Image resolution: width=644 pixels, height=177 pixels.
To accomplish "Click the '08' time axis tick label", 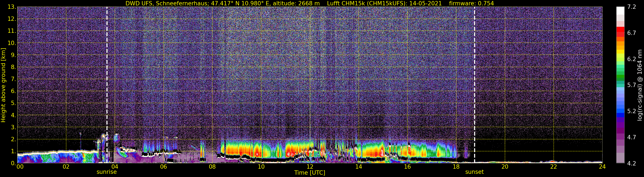I will pos(212,167).
